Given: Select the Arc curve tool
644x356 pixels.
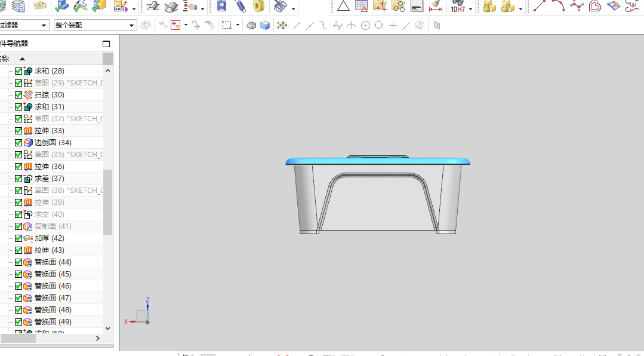Looking at the screenshot, I should [x=558, y=6].
